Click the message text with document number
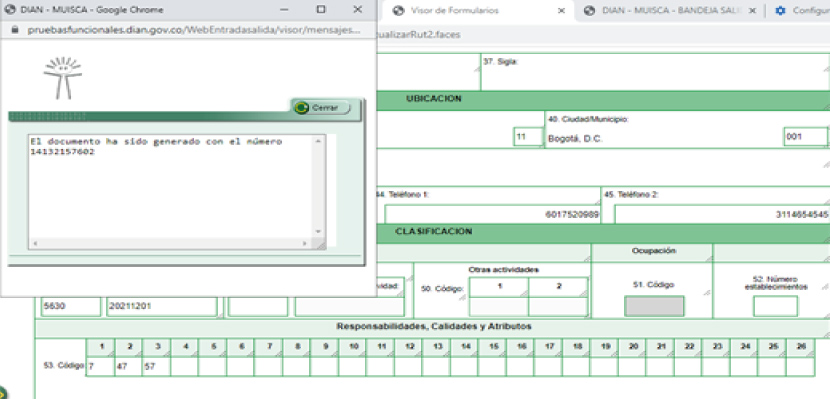This screenshot has height=399, width=830. click(x=156, y=147)
